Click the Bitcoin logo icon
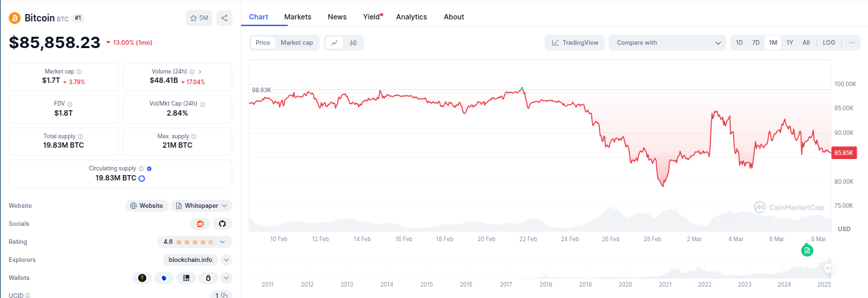 click(x=15, y=18)
